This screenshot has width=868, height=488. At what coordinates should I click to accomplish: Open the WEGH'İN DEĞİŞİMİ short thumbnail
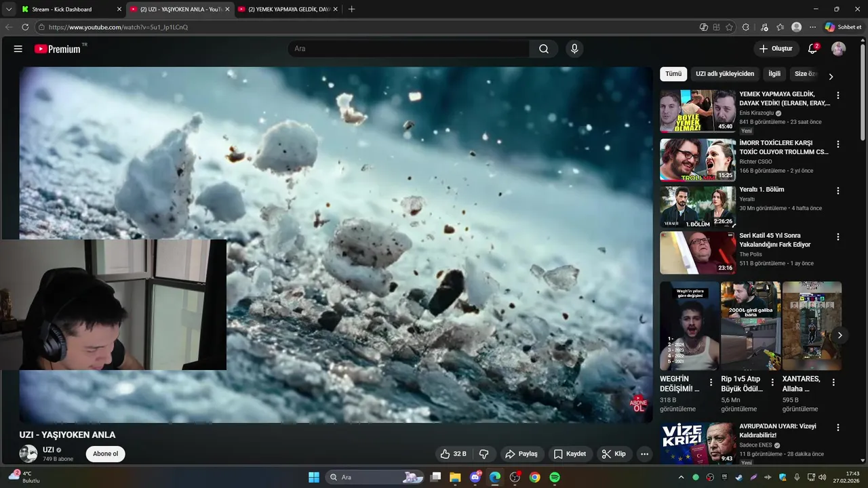690,326
